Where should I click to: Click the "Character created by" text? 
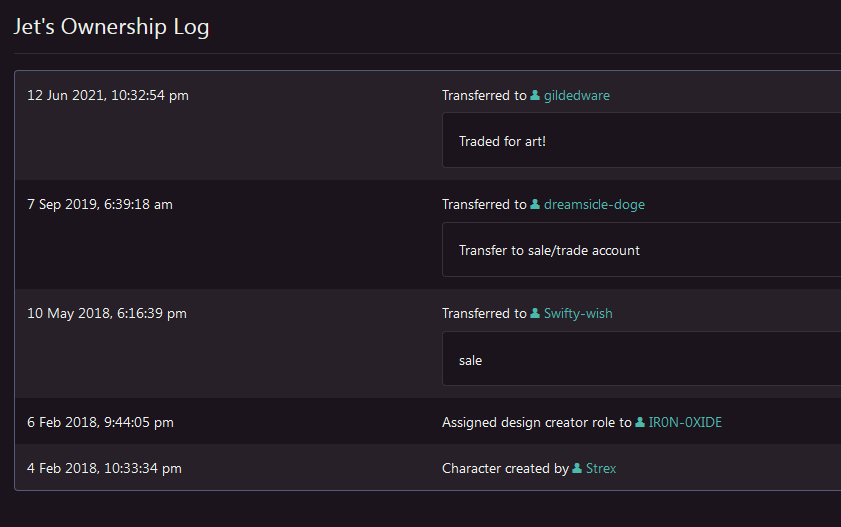coord(505,469)
